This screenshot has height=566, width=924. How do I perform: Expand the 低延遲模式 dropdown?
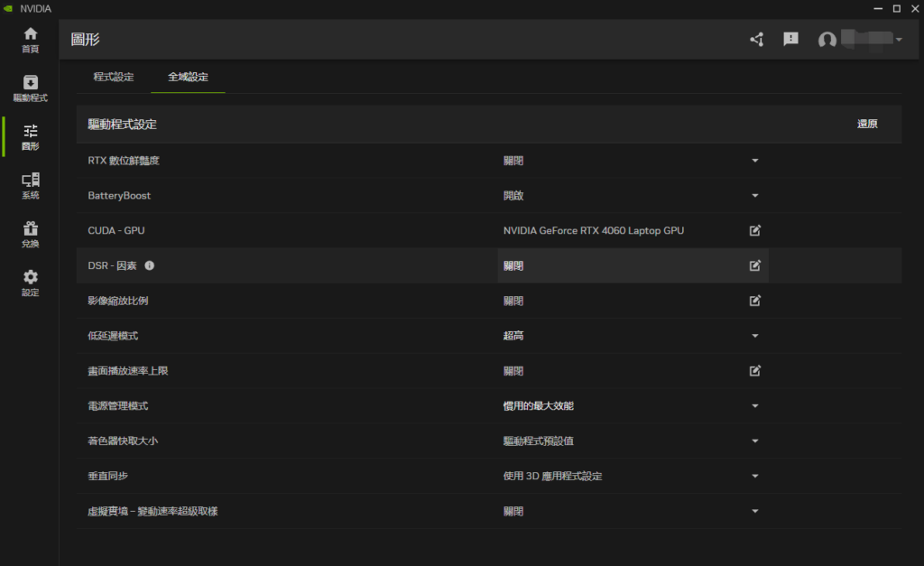tap(754, 335)
